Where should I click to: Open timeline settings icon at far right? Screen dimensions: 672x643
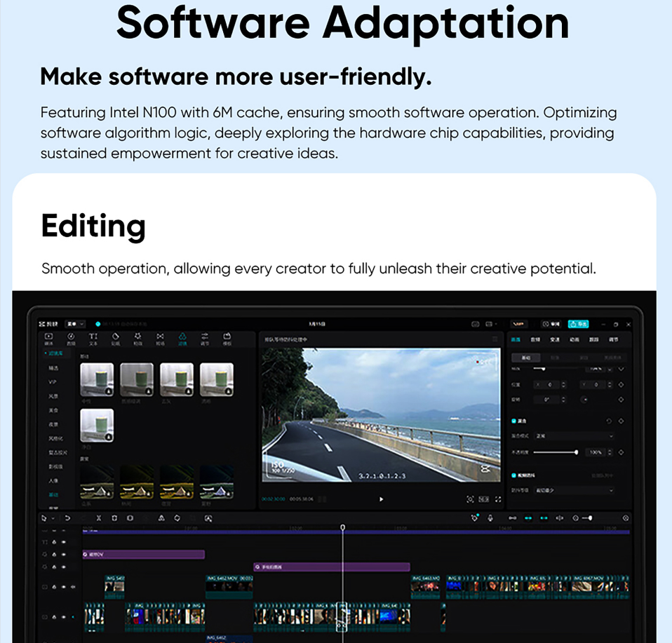(626, 518)
